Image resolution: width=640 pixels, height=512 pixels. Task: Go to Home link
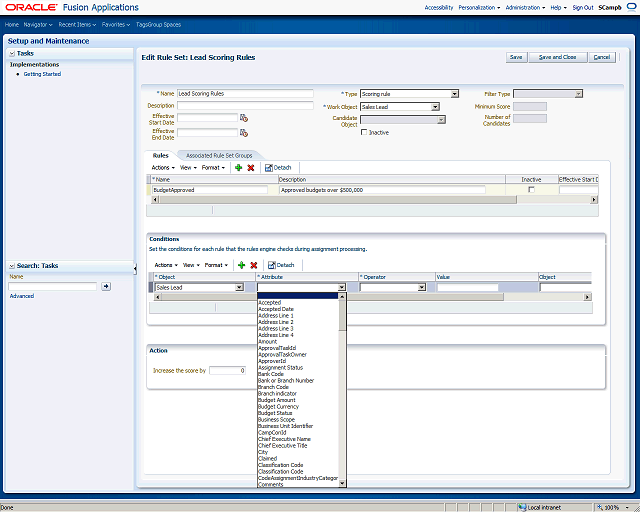tap(12, 24)
